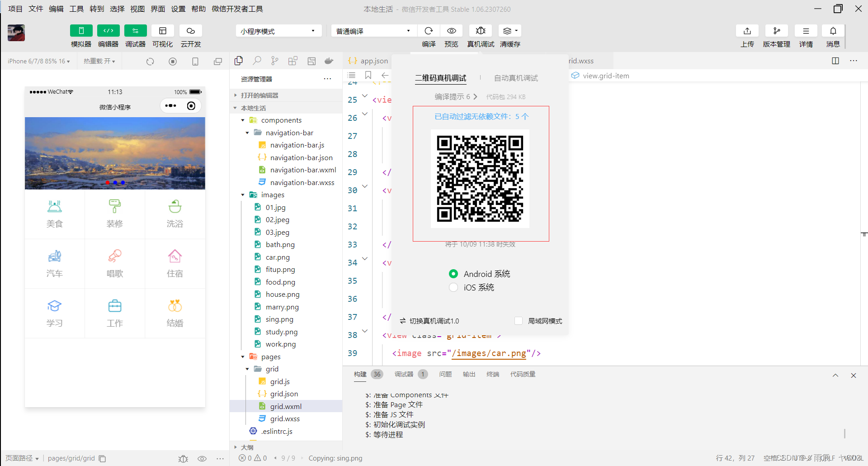This screenshot has width=868, height=466.
Task: Open project details (详情) icon
Action: tap(806, 31)
